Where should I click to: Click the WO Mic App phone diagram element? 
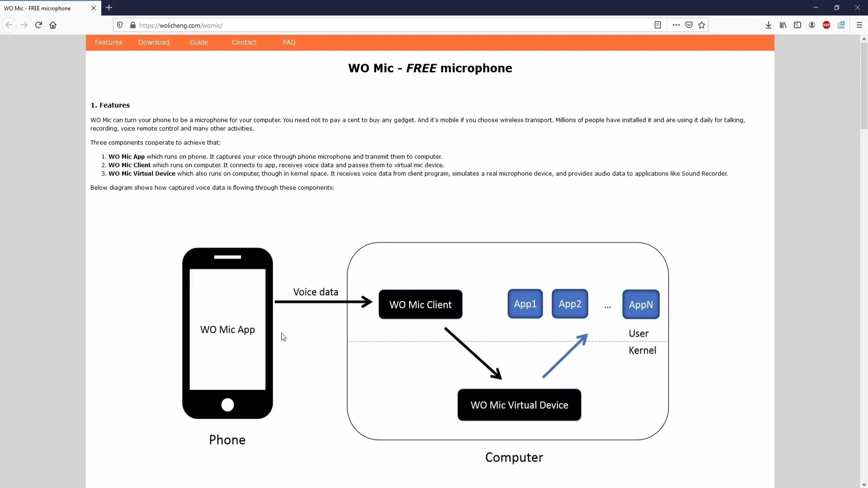[227, 329]
